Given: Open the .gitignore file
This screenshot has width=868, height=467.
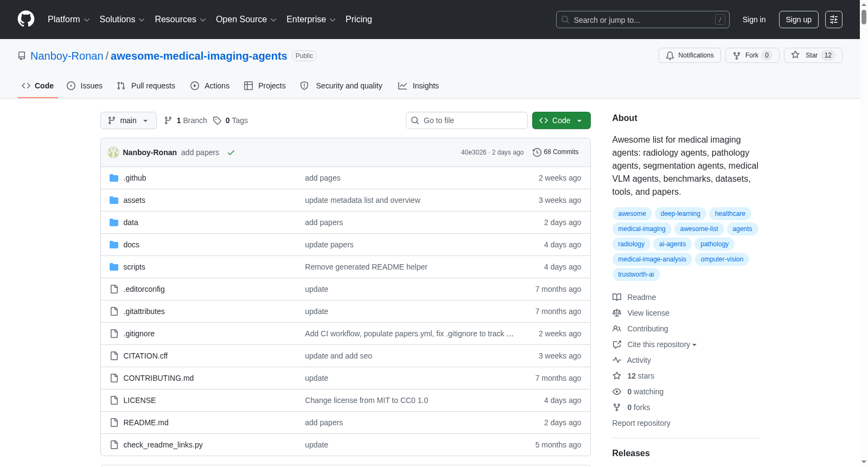Looking at the screenshot, I should (139, 334).
